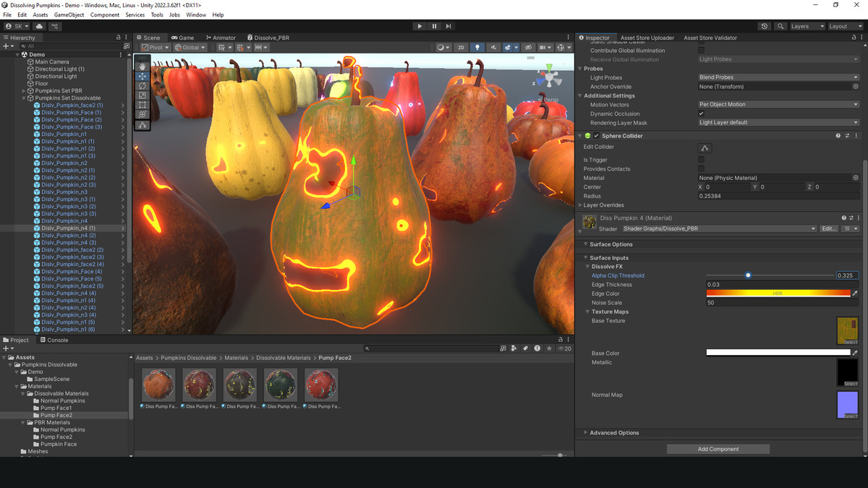Open the Per Object Motion dropdown
The image size is (868, 488).
778,103
